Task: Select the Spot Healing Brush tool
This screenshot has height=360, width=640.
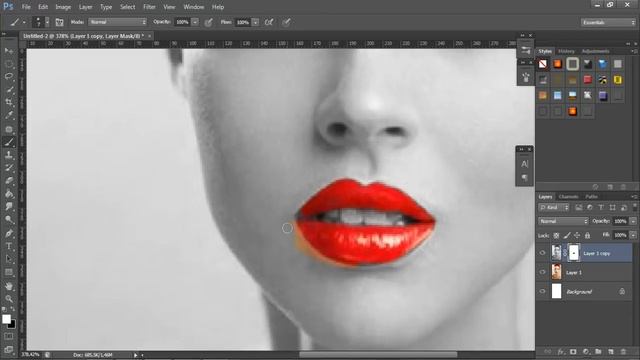Action: pos(9,129)
